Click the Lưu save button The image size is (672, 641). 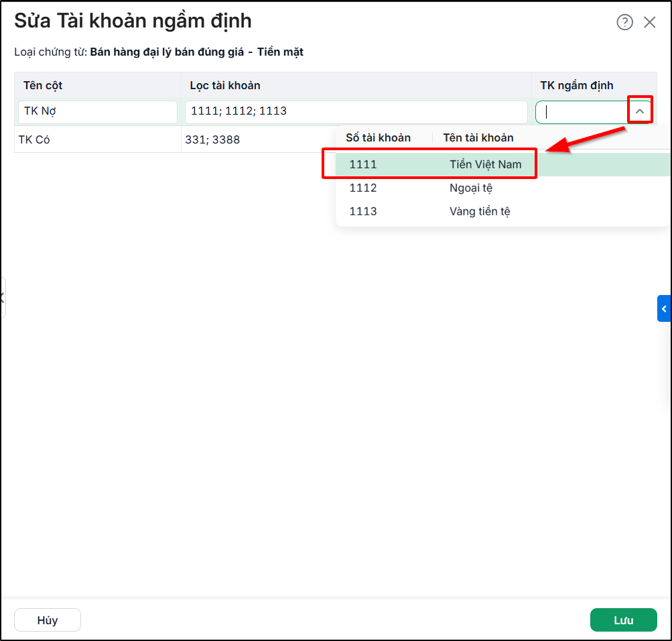[x=623, y=620]
